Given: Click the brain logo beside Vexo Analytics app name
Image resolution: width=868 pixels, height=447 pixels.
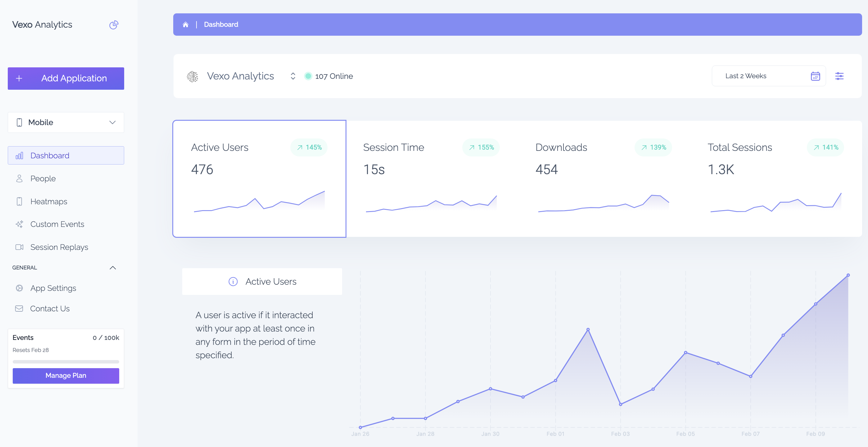Looking at the screenshot, I should 192,76.
